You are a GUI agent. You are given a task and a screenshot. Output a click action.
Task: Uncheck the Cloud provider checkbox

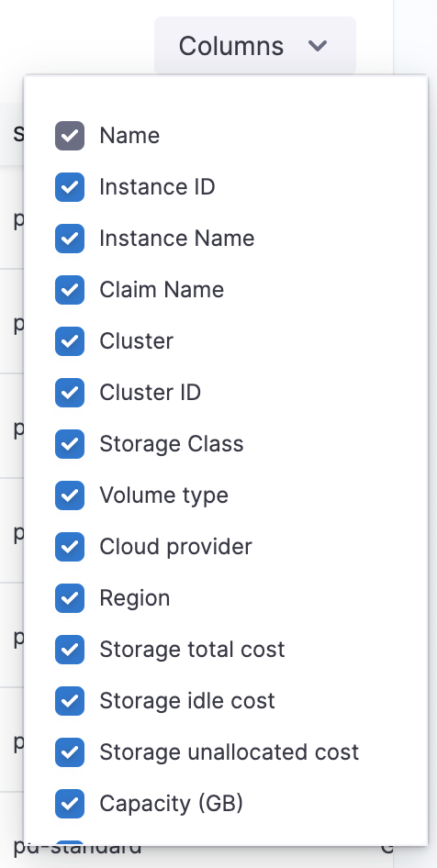70,547
